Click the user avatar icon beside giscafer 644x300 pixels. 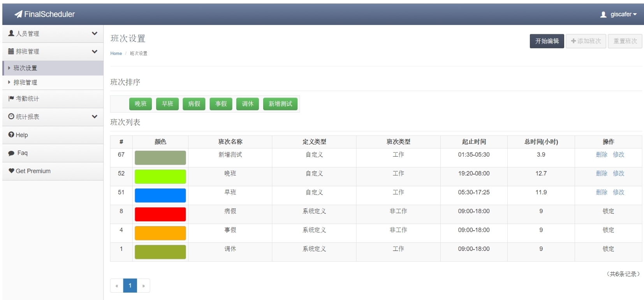tap(603, 14)
